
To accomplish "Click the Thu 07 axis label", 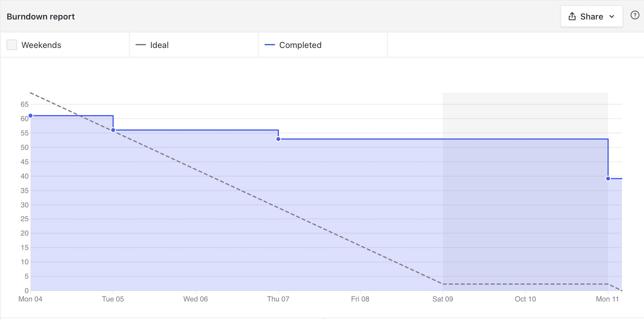I will coord(278,299).
